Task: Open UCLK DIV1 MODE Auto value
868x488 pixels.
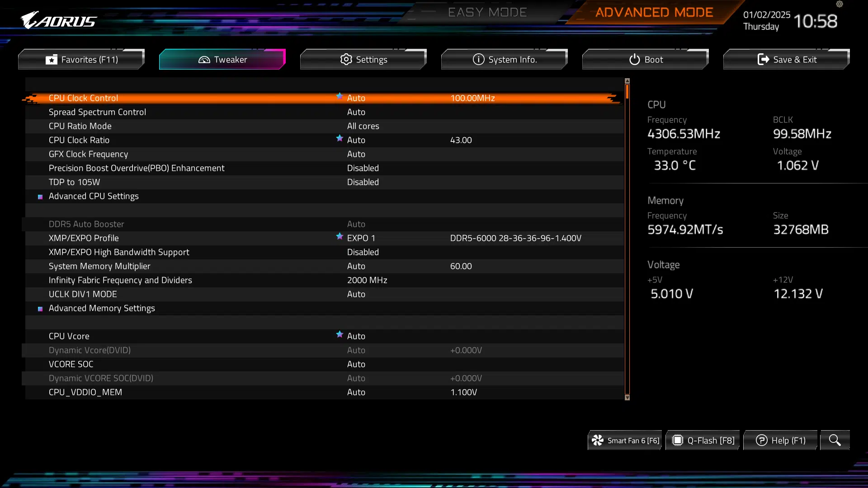Action: tap(356, 294)
